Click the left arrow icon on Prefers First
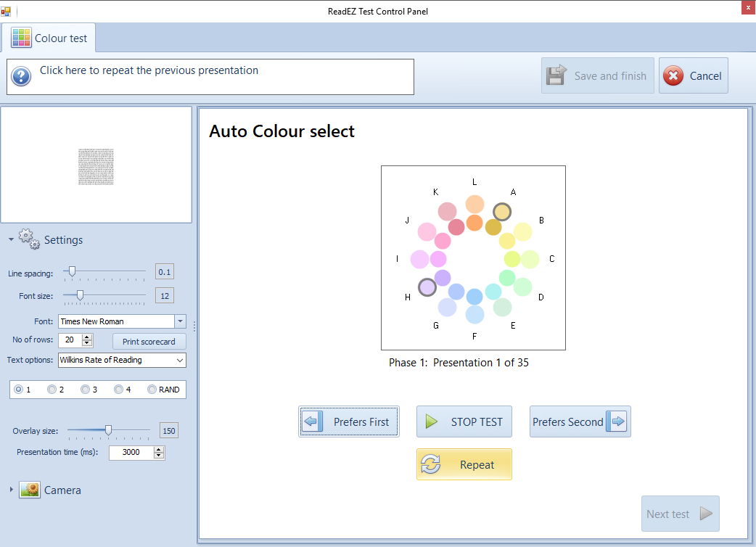The image size is (756, 547). (312, 421)
